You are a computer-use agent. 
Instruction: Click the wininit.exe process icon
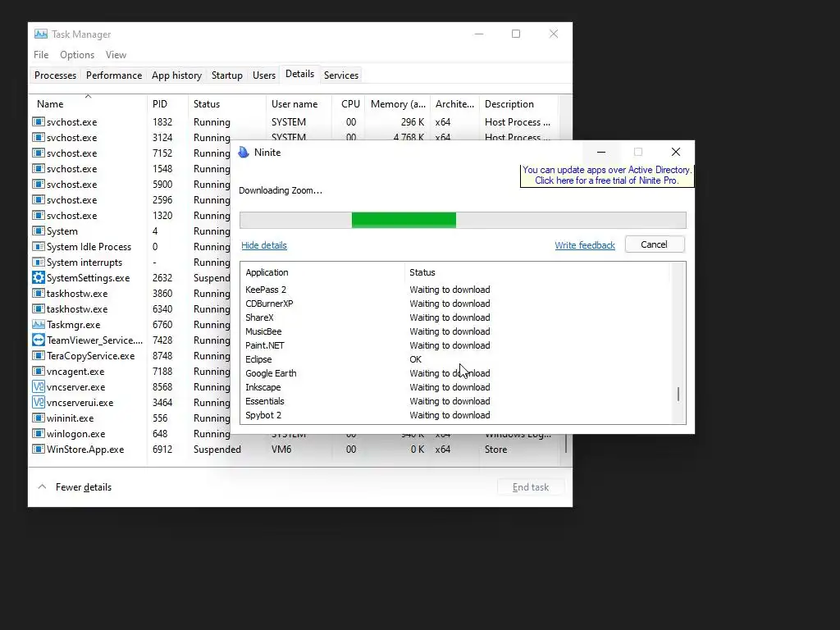tap(39, 418)
